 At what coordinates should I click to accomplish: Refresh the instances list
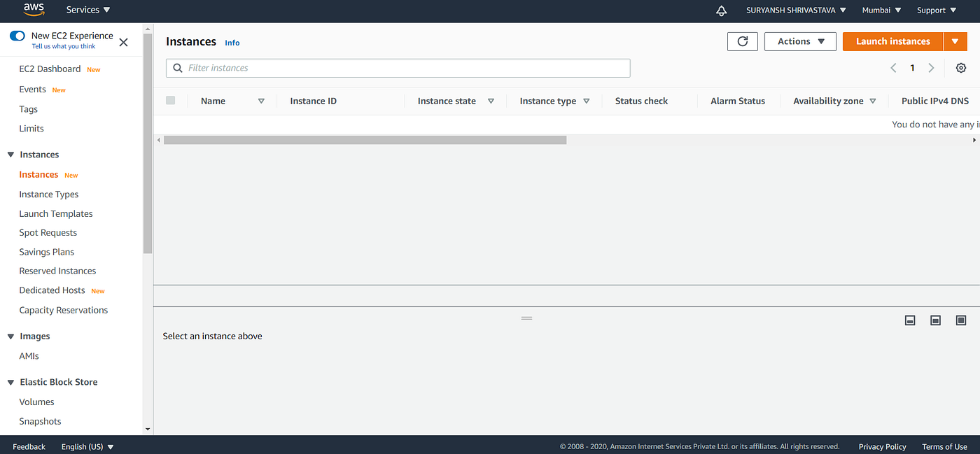point(743,41)
